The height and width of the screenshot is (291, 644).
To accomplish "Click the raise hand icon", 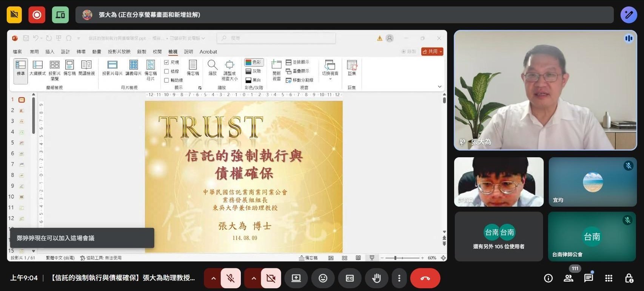I will pos(376,278).
